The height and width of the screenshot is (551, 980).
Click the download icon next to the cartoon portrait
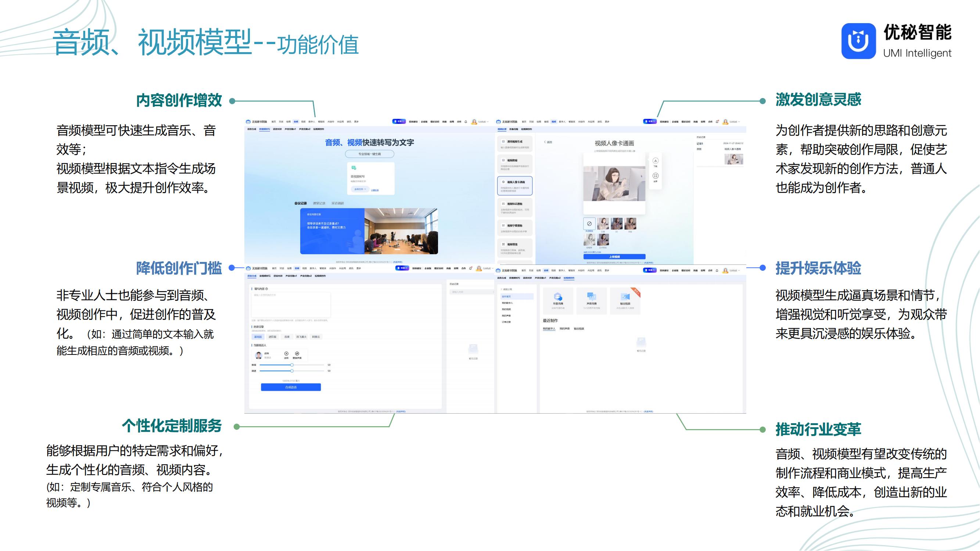[x=656, y=161]
